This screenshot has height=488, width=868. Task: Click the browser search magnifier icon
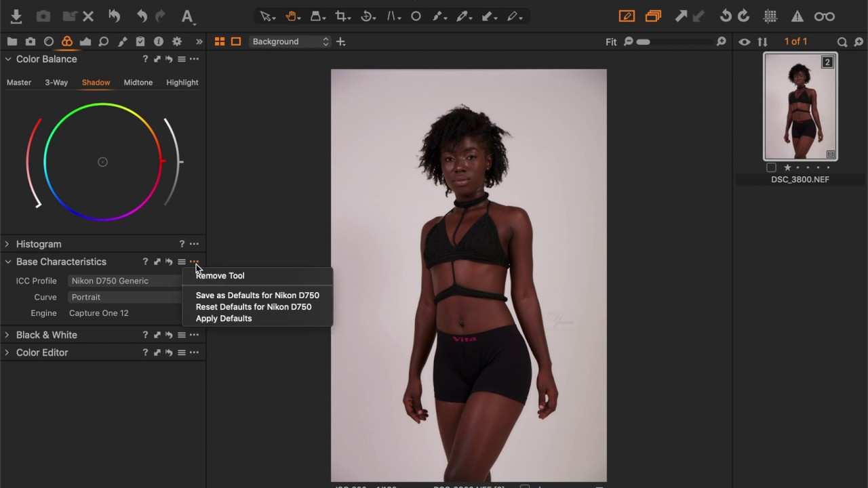pyautogui.click(x=842, y=42)
